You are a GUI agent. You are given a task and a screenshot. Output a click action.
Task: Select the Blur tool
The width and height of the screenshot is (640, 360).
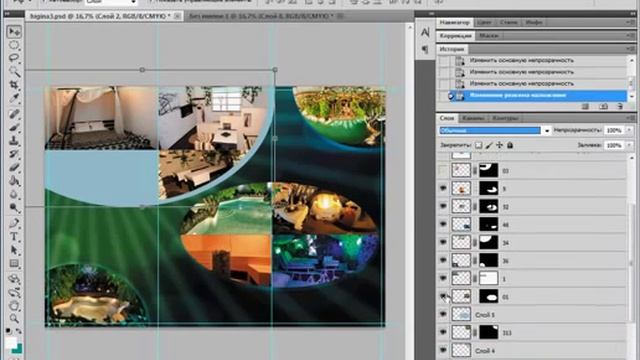pyautogui.click(x=14, y=194)
